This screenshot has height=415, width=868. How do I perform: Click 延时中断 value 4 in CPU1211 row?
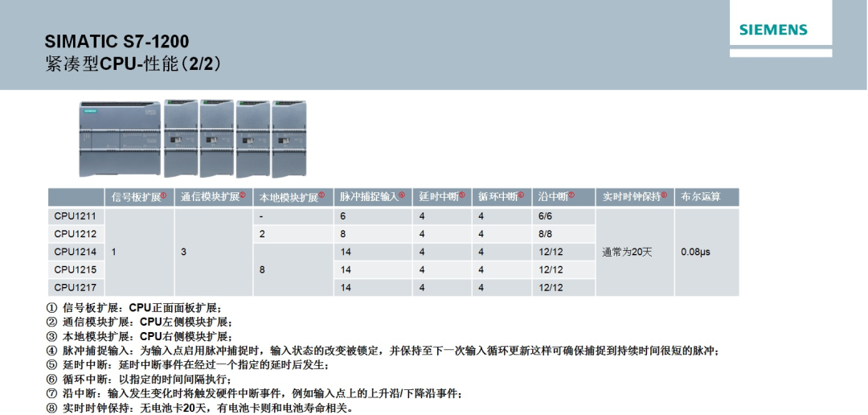point(422,216)
